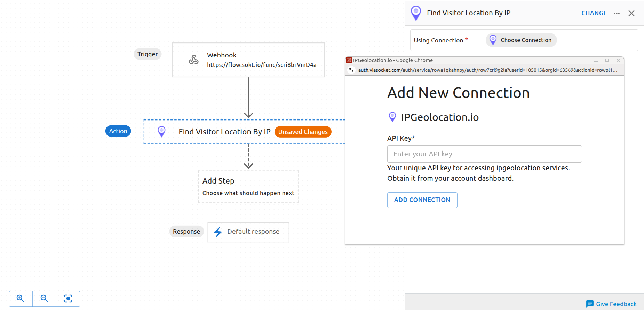
Task: Click the API key help description text
Action: (478, 173)
